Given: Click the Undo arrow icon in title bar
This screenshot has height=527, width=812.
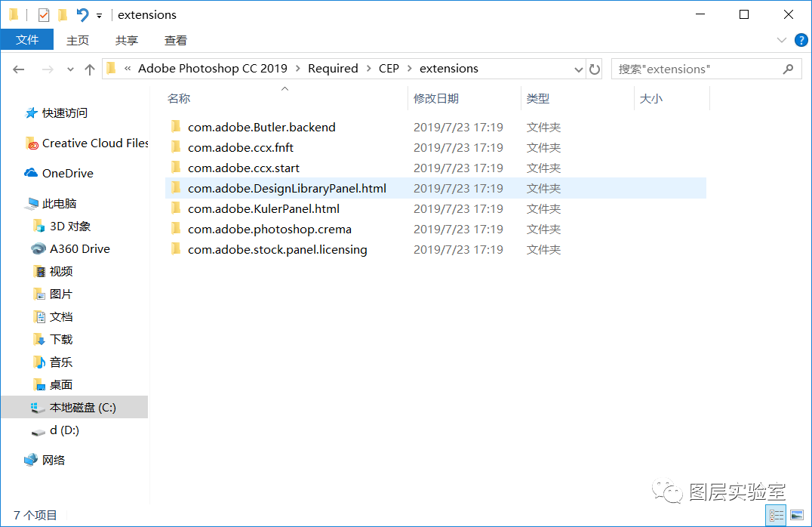Looking at the screenshot, I should [82, 14].
